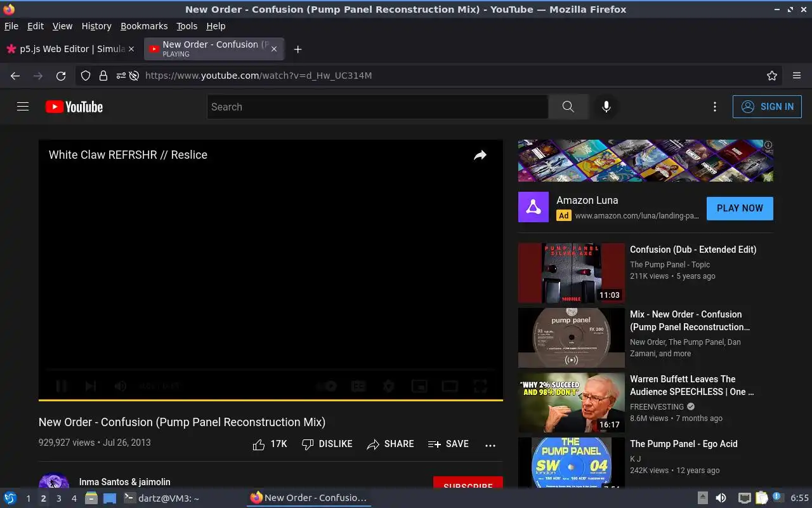The width and height of the screenshot is (812, 508).
Task: Submit search with magnifier button
Action: (568, 107)
